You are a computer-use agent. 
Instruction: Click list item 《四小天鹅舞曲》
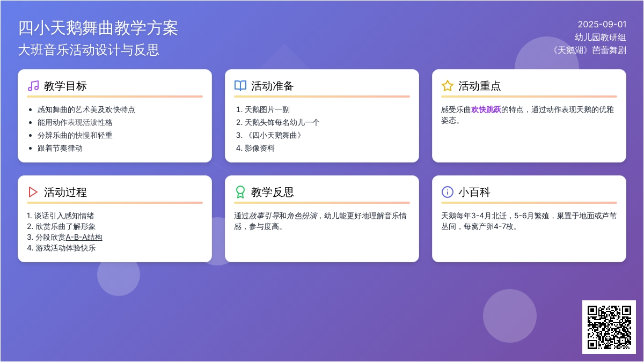pos(275,135)
